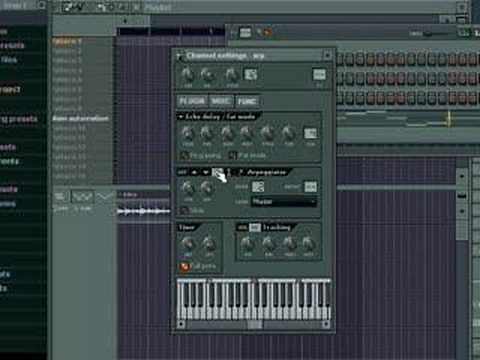Click the first Echo delay feed knob
Screen dimensions: 480x360
click(x=187, y=133)
